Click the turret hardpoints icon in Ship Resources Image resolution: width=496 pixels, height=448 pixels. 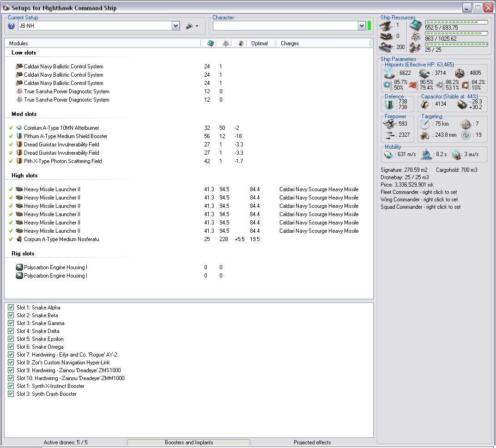[386, 25]
